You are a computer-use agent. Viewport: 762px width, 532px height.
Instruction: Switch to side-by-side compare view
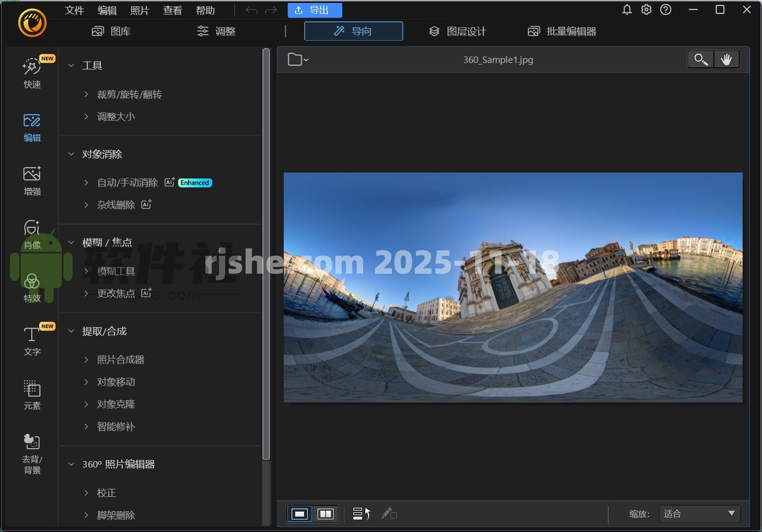pyautogui.click(x=326, y=514)
